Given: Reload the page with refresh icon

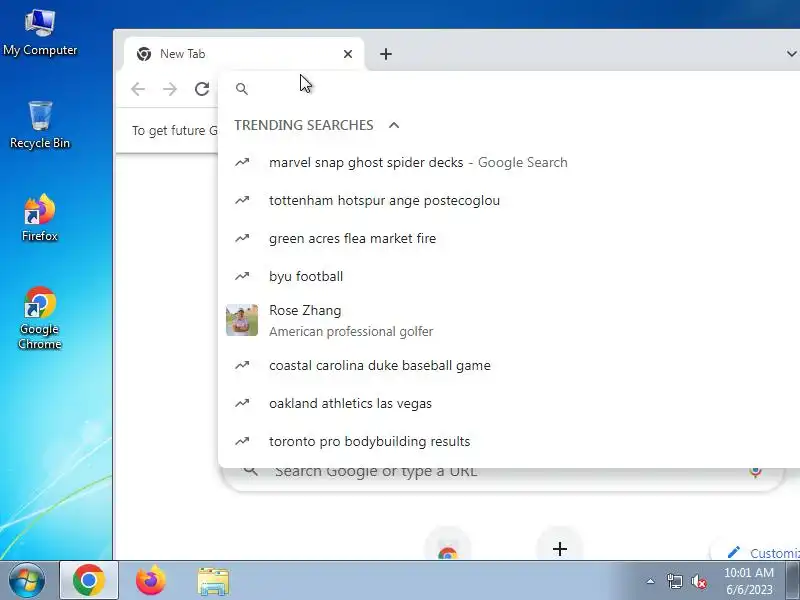Looking at the screenshot, I should click(x=202, y=89).
